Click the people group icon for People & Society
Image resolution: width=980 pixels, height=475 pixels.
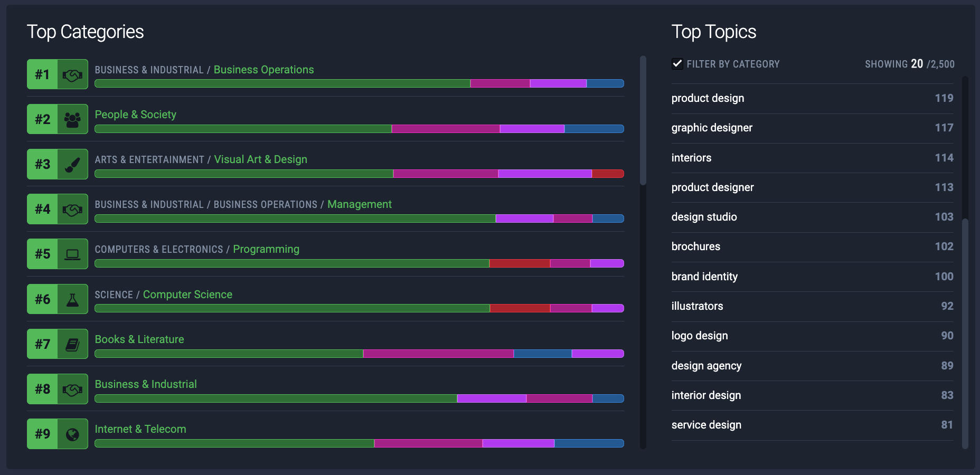[x=72, y=119]
